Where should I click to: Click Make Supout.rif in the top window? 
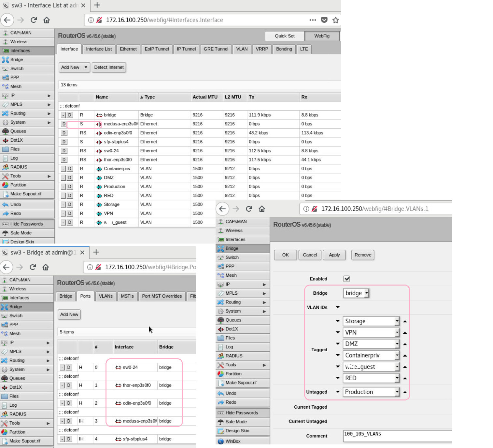27,194
